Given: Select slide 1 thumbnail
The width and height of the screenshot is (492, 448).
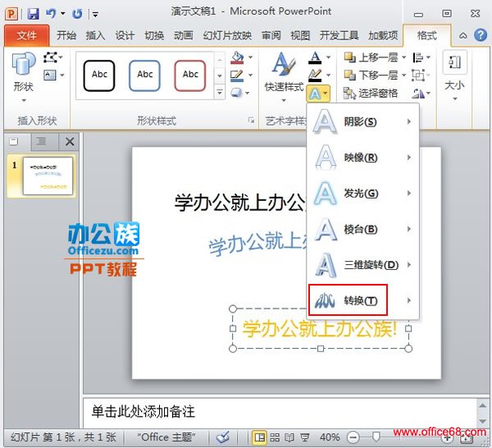Looking at the screenshot, I should [48, 176].
